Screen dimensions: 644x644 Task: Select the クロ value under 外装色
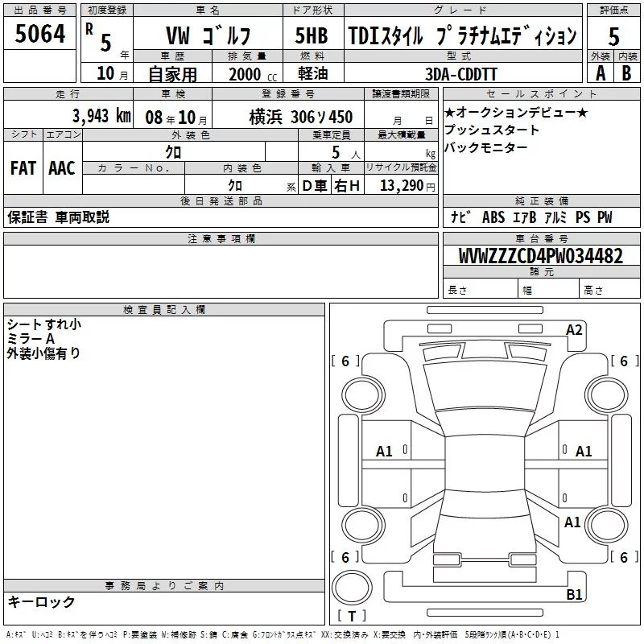[173, 152]
